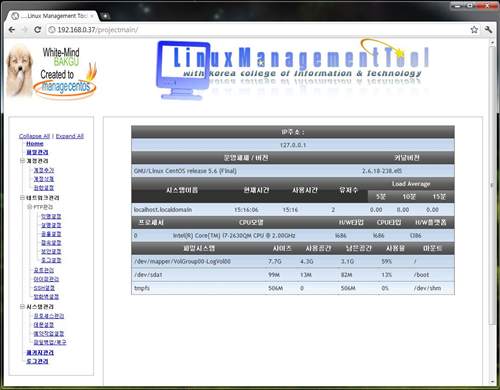
Task: Reload the page with the refresh icon
Action: tap(38, 30)
